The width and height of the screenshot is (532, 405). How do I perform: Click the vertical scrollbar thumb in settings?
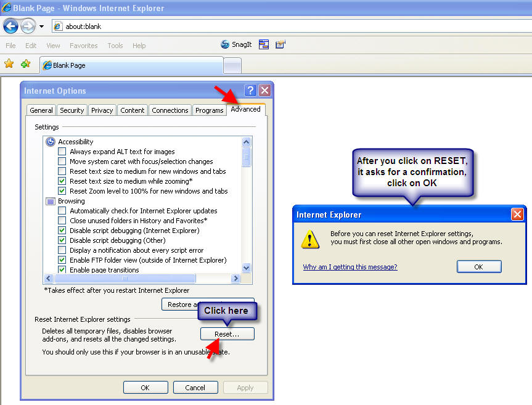point(247,157)
